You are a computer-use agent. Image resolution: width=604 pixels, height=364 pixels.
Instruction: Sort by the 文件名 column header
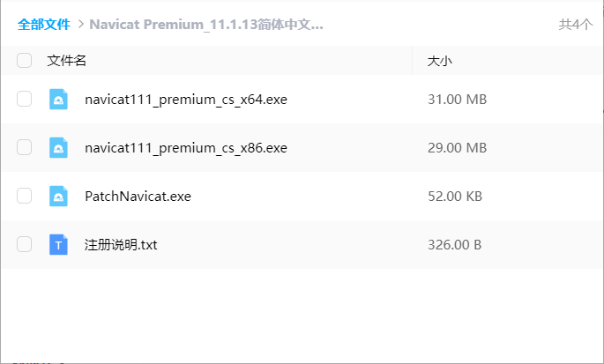pos(67,61)
